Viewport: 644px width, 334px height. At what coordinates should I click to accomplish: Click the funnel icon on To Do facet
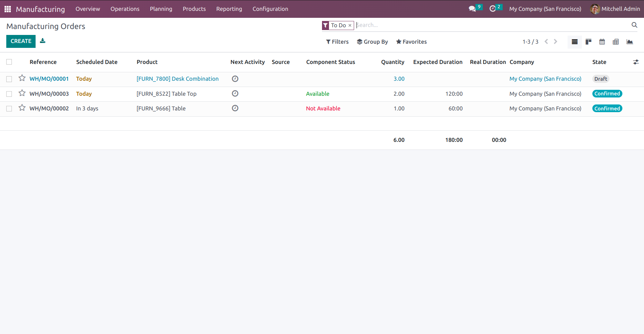pos(325,26)
